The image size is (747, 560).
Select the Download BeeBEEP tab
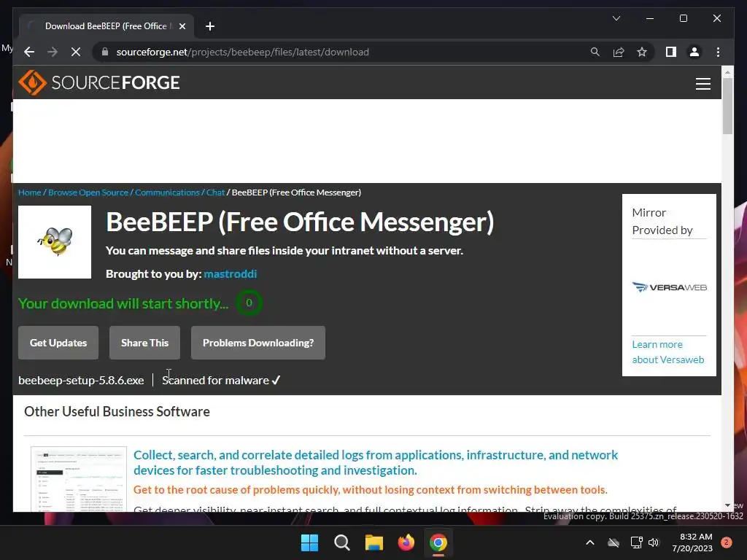(106, 26)
